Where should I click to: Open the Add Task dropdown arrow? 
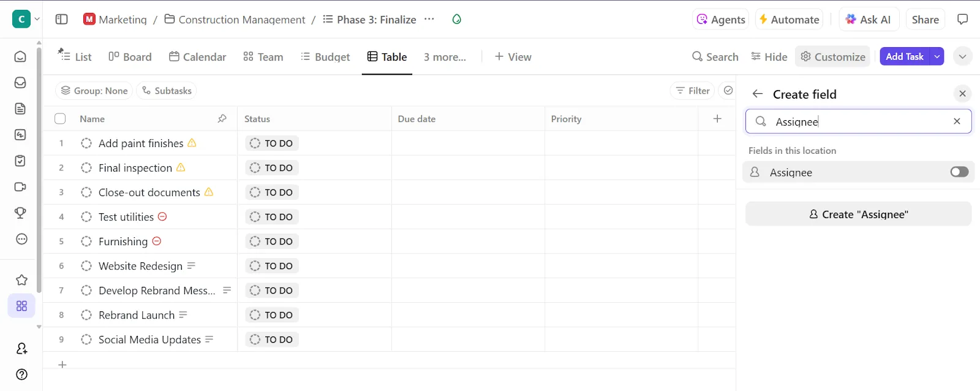click(937, 56)
